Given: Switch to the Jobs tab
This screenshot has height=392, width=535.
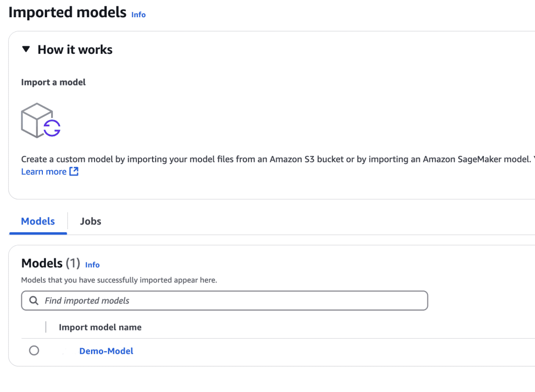Looking at the screenshot, I should click(x=90, y=221).
